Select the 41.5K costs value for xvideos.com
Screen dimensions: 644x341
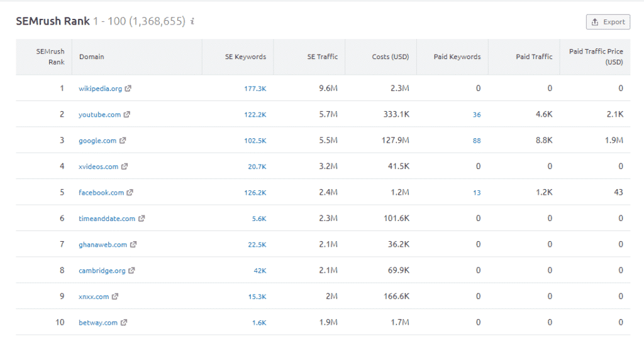coord(398,166)
